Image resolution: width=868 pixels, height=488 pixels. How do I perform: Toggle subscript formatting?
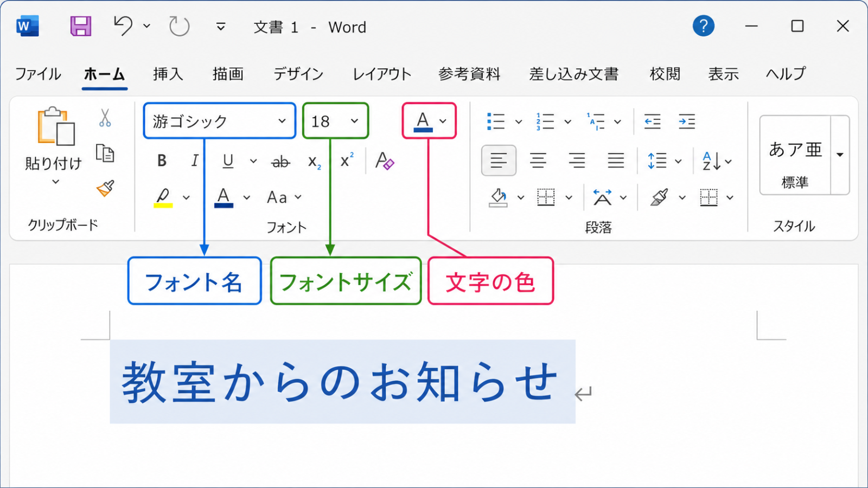(314, 162)
